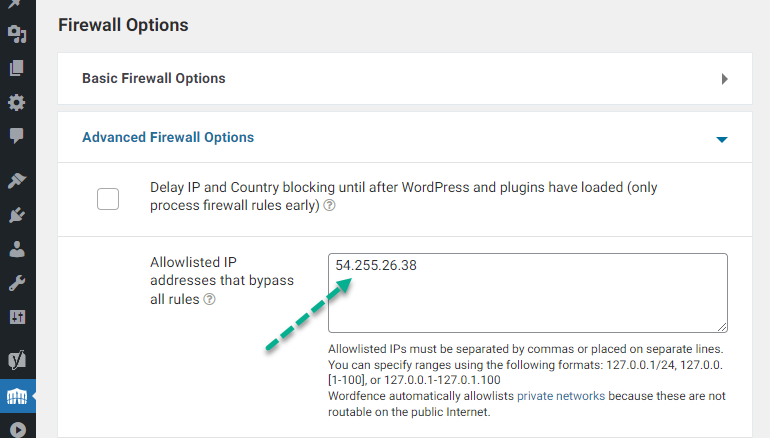Expand the Basic Firewall Options arrow
Screen dimensions: 770x438
pyautogui.click(x=724, y=79)
